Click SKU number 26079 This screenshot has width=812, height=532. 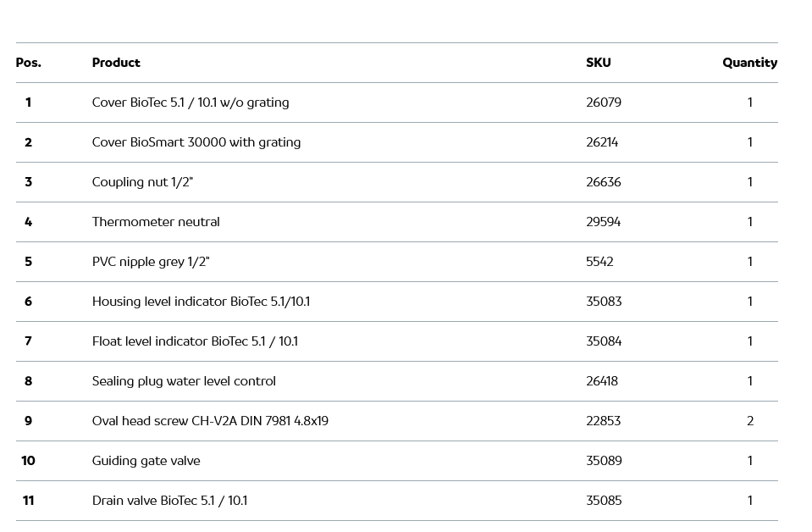click(604, 103)
